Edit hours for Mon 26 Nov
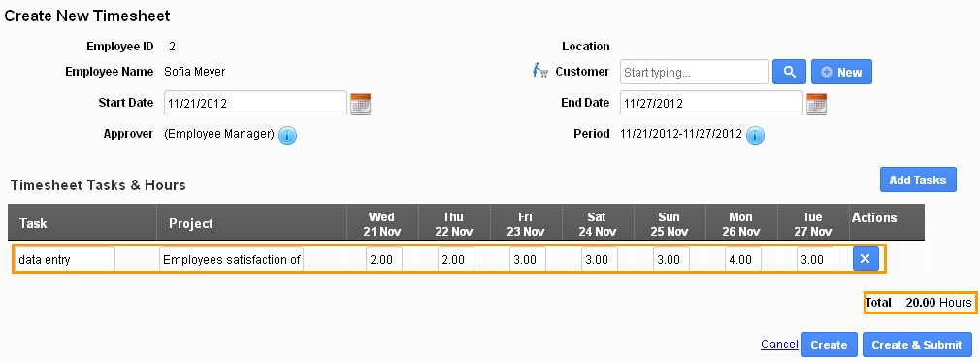This screenshot has height=361, width=980. (743, 260)
